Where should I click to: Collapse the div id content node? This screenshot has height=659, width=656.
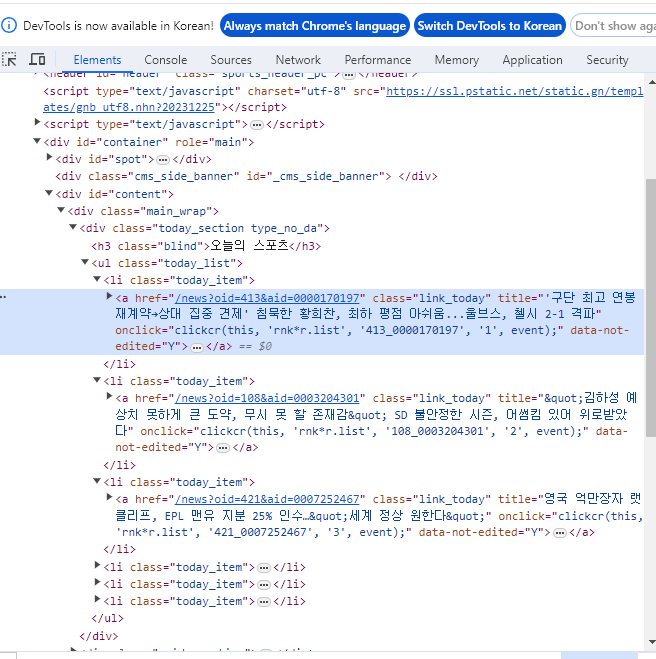[x=49, y=193]
